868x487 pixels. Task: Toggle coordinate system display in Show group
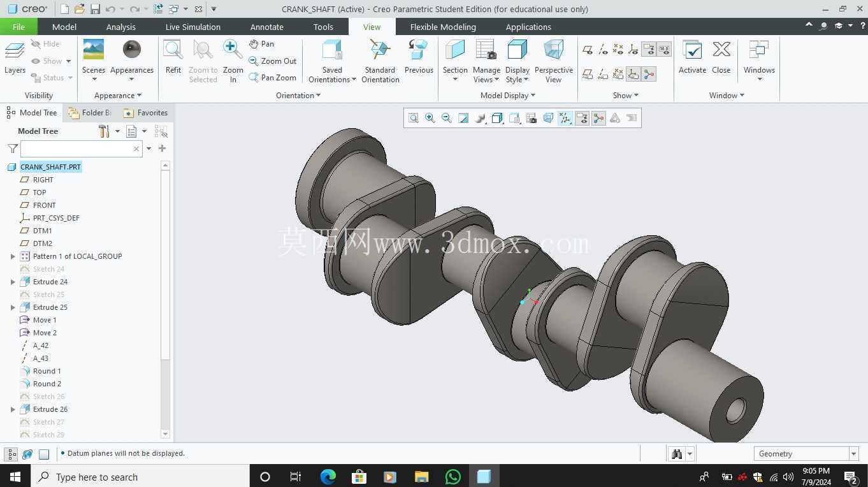click(633, 49)
